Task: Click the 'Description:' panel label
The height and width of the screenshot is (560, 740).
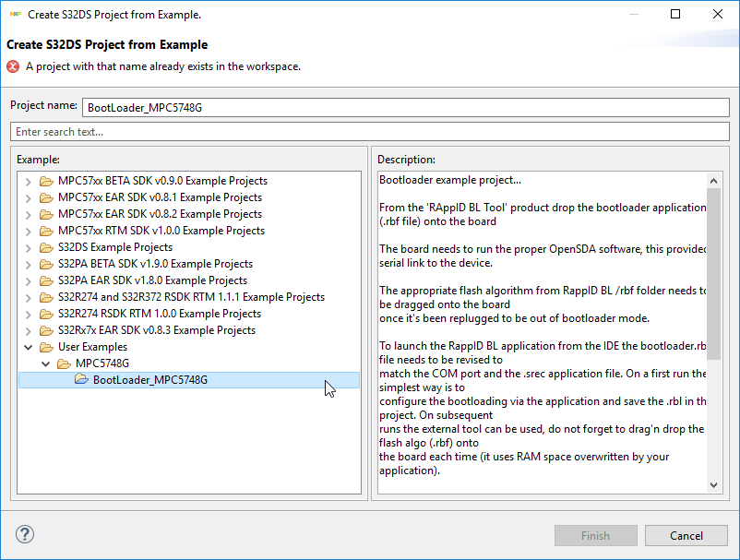Action: (x=406, y=160)
